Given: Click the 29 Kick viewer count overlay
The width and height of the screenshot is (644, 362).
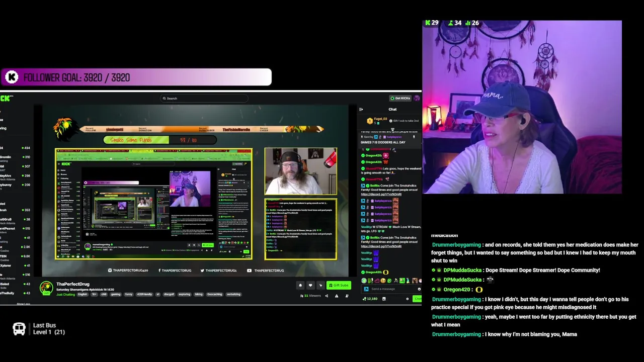Looking at the screenshot, I should click(x=432, y=23).
